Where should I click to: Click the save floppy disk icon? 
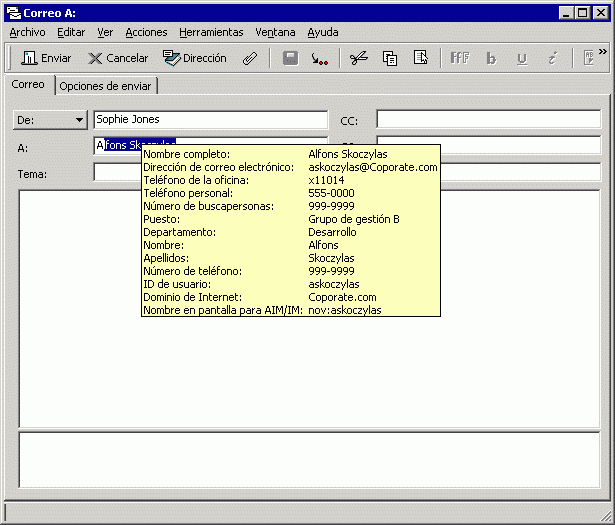click(290, 58)
